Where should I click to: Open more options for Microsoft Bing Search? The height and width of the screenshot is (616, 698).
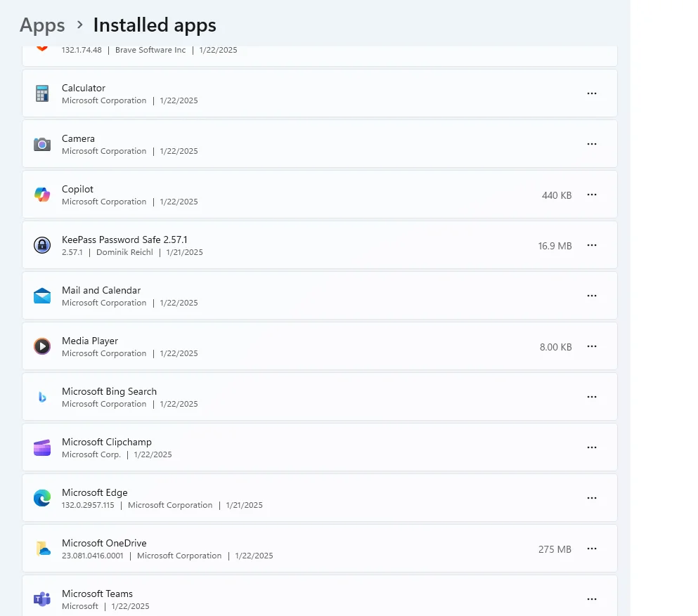point(592,397)
